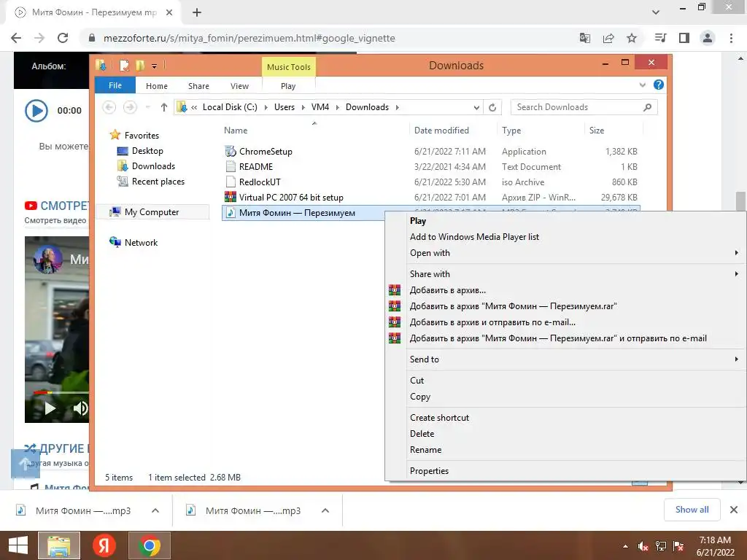Open options for first downloaded mp3 chevron

click(155, 510)
